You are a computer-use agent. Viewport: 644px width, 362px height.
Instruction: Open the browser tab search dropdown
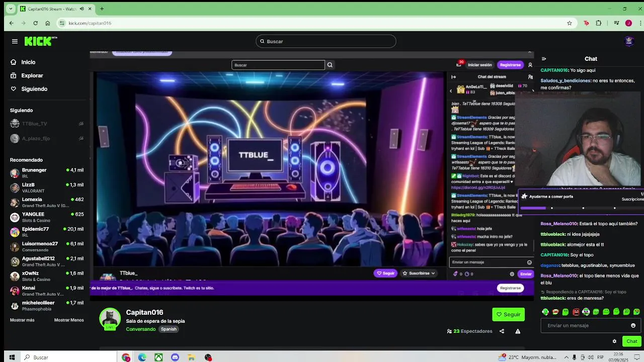[x=11, y=9]
